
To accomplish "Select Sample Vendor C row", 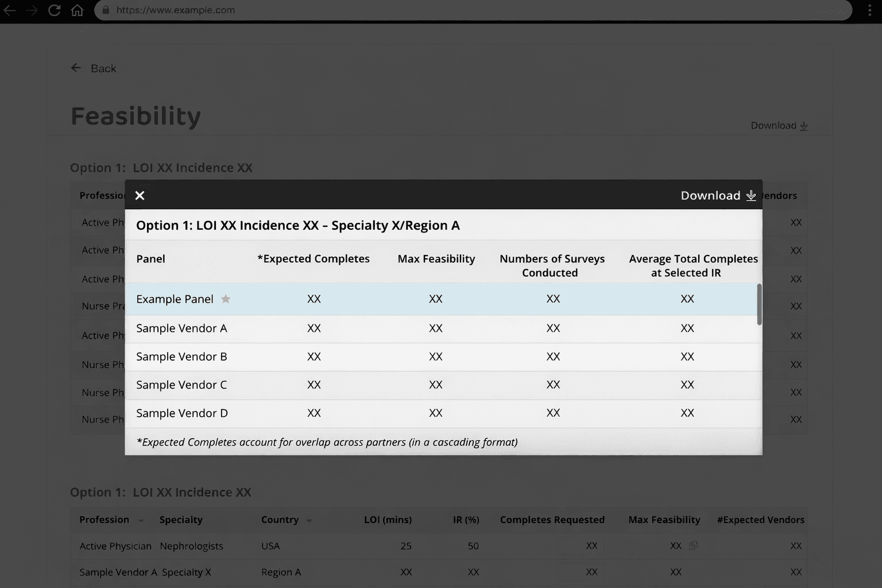I will pyautogui.click(x=443, y=385).
